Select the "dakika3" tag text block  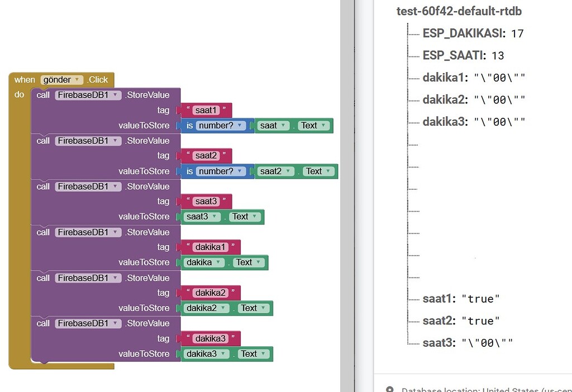(211, 339)
